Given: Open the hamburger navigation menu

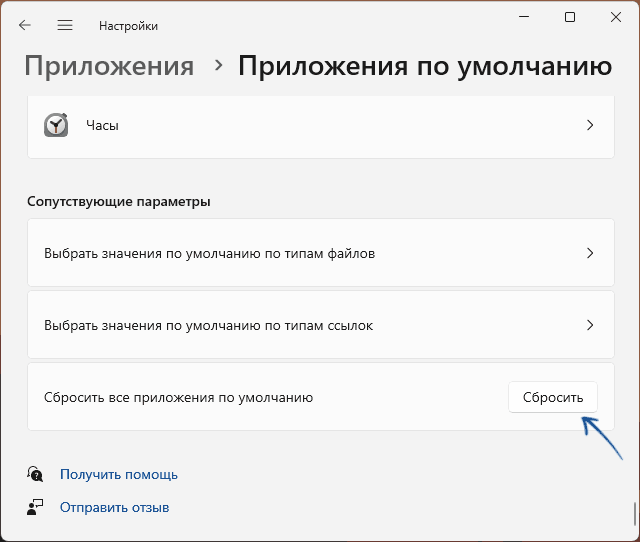Looking at the screenshot, I should pyautogui.click(x=65, y=25).
